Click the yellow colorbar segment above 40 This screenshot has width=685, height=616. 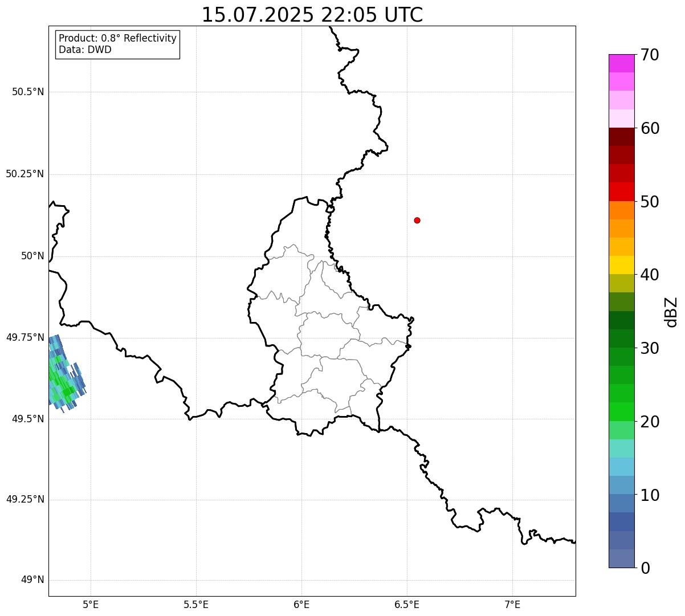621,265
